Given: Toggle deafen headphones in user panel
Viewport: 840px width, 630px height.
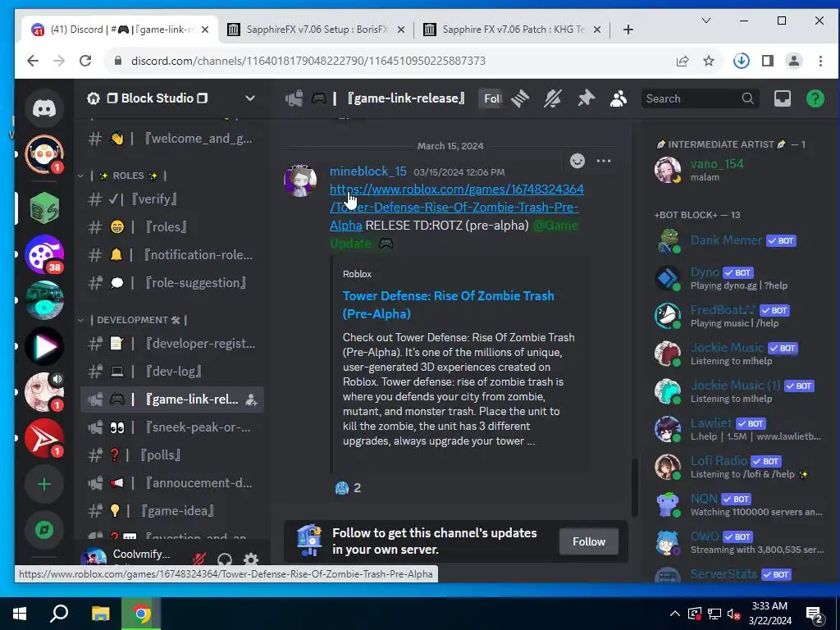Looking at the screenshot, I should [225, 560].
